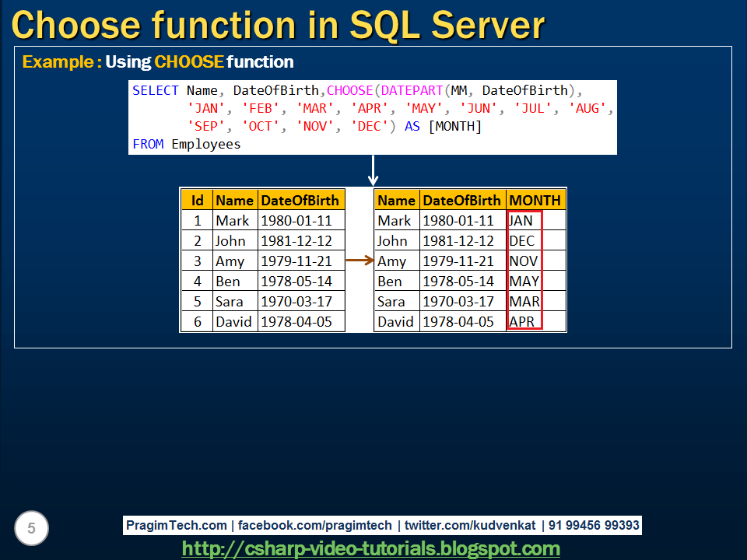Select the Name header of the left table
747x560 pixels.
[234, 200]
